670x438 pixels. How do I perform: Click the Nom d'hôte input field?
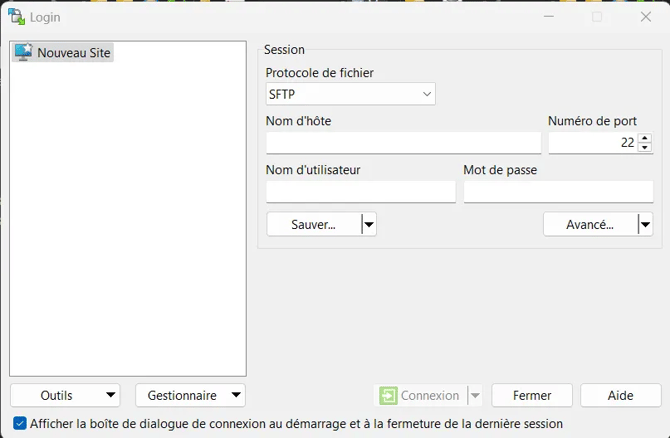(x=403, y=143)
